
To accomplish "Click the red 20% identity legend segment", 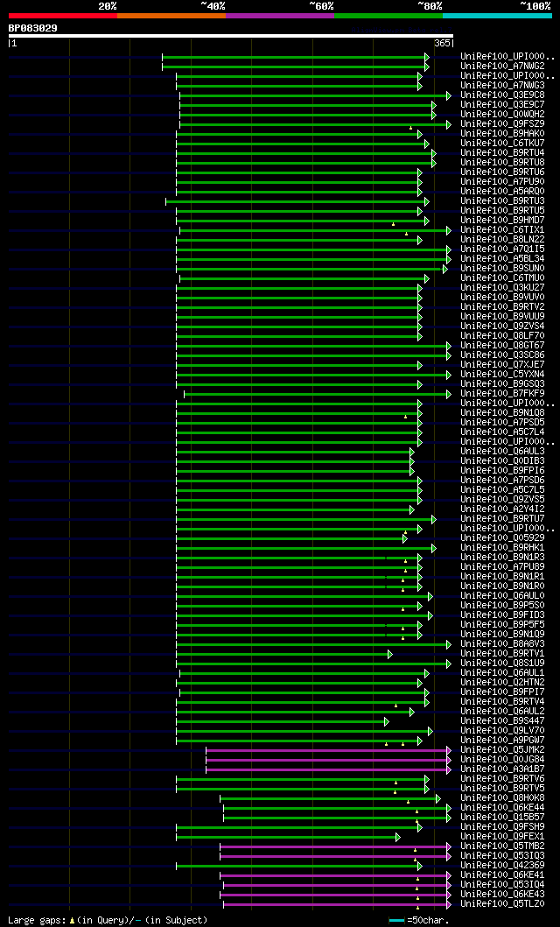I will [x=63, y=16].
